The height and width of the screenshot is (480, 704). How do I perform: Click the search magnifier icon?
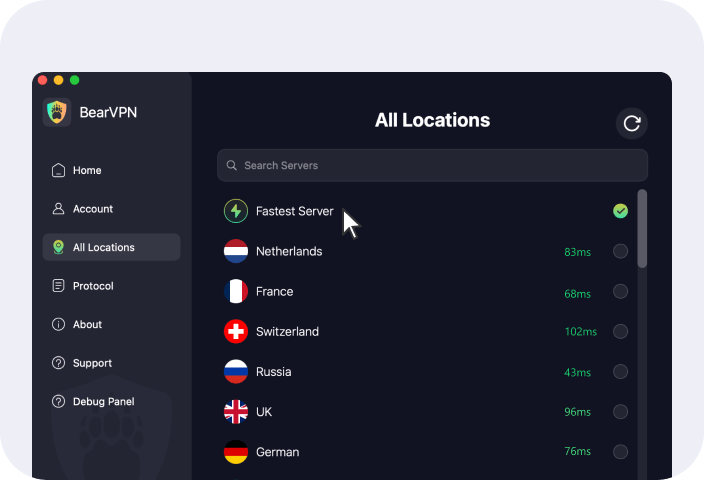click(232, 166)
